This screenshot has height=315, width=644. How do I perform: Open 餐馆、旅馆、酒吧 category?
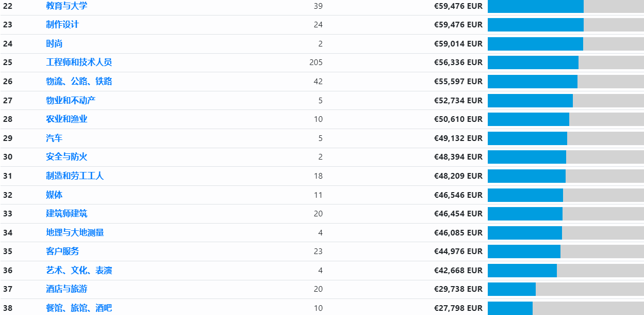(79, 308)
